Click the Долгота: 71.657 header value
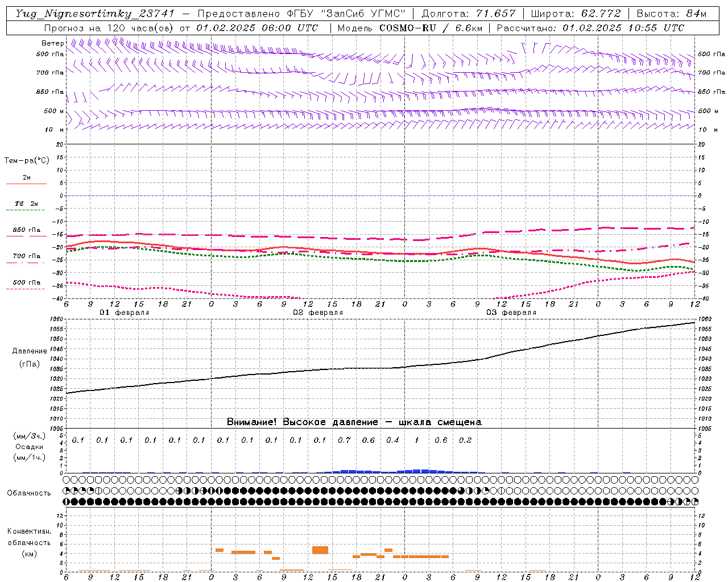Viewport: 728px width, 582px height. coord(469,14)
